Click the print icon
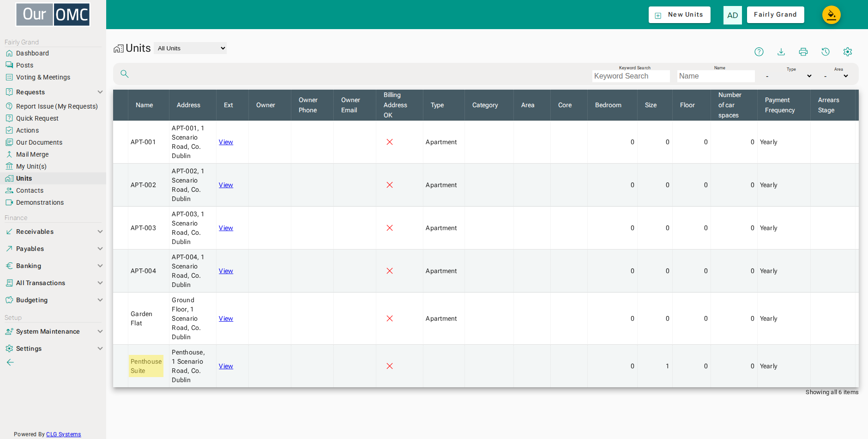868x439 pixels. (803, 52)
